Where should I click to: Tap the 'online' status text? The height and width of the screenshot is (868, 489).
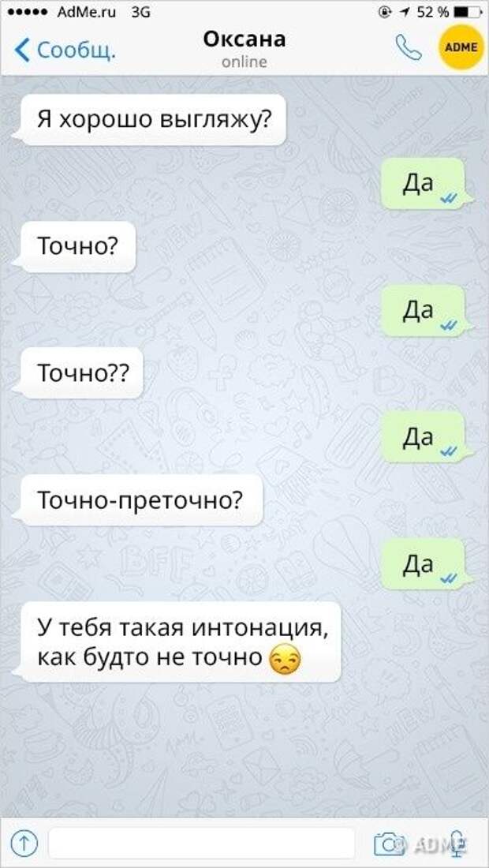point(244,62)
